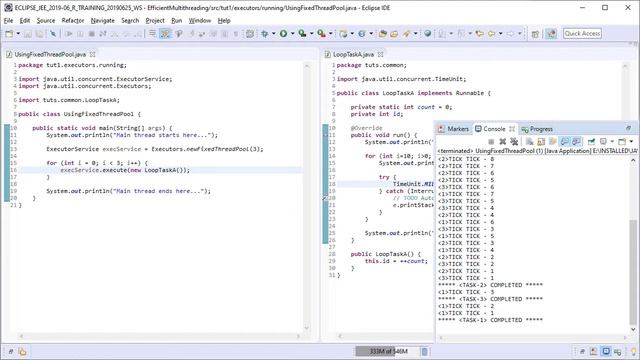The image size is (640, 360).
Task: Open the Debug configurations dropdown arrow
Action: 273,34
